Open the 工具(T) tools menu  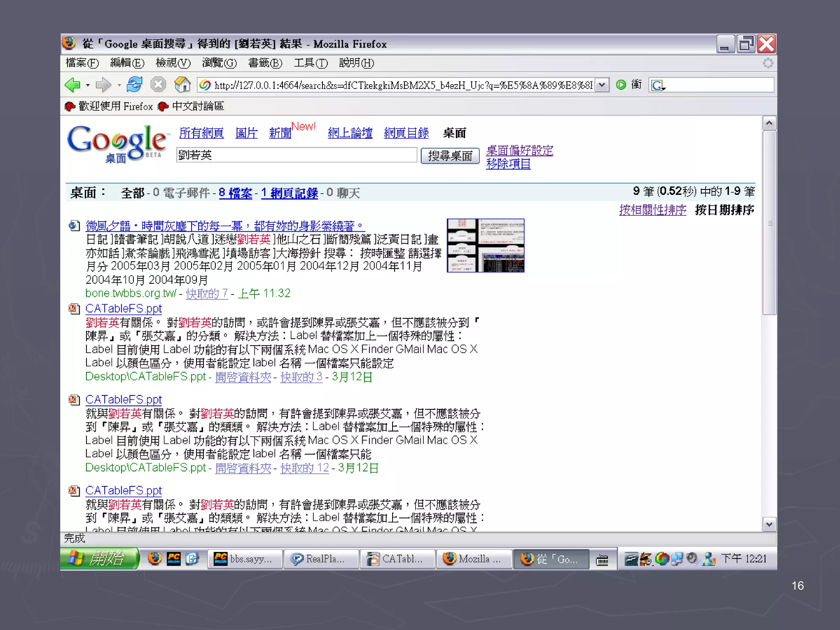pyautogui.click(x=310, y=63)
